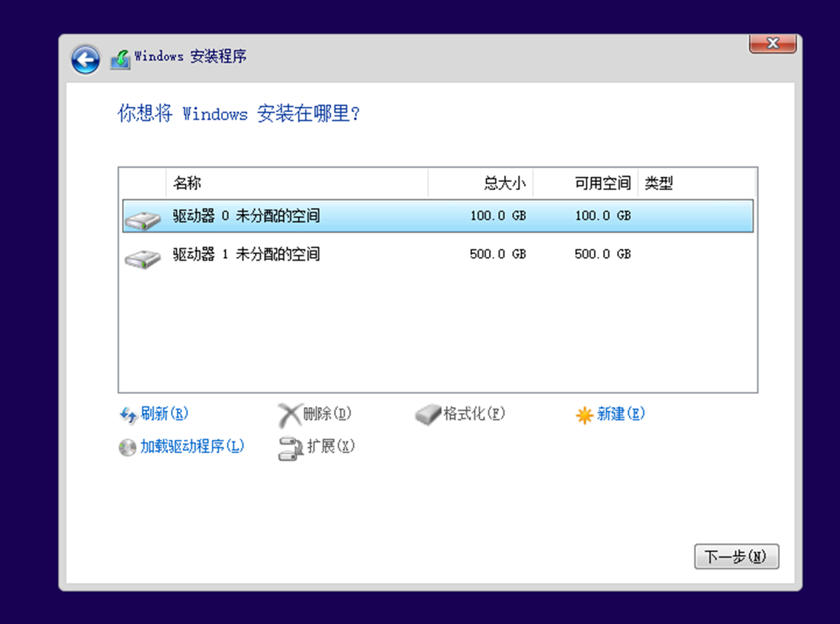Click the drive icon for 驱动器 0
Screen dimensions: 840x624
click(143, 220)
